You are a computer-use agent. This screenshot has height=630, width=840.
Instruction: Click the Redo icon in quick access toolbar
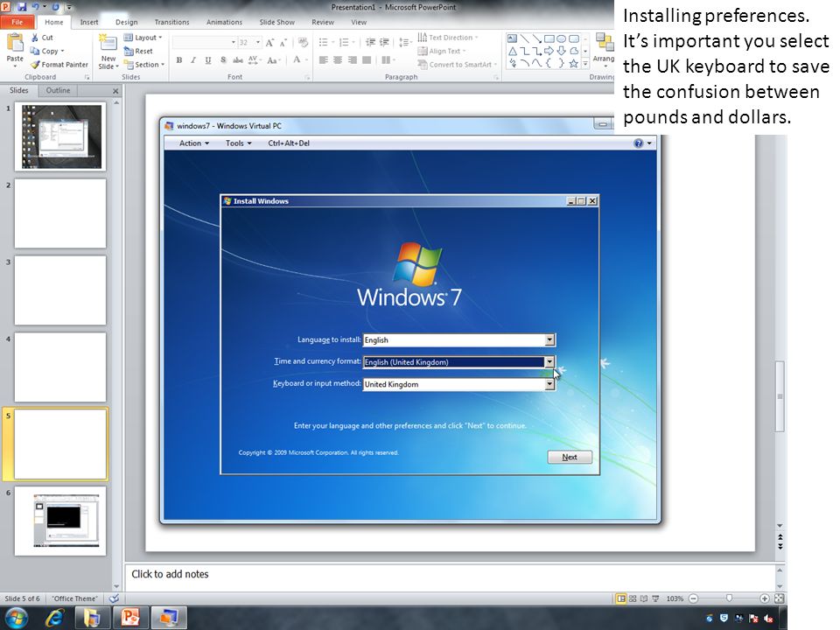(x=55, y=7)
